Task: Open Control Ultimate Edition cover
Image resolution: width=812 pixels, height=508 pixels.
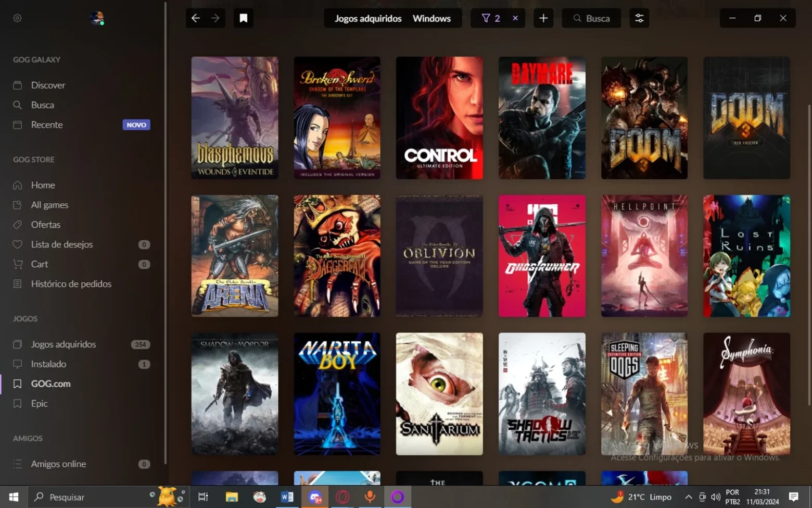Action: coord(439,118)
